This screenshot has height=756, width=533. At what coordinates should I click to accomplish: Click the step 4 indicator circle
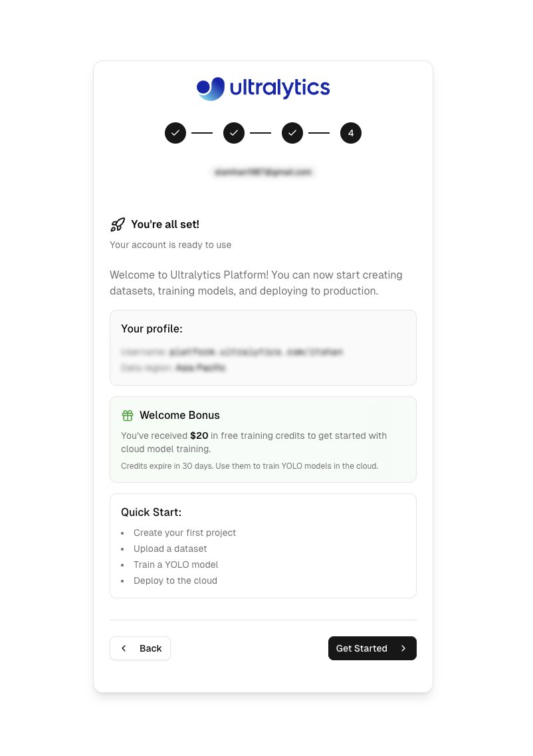(351, 133)
